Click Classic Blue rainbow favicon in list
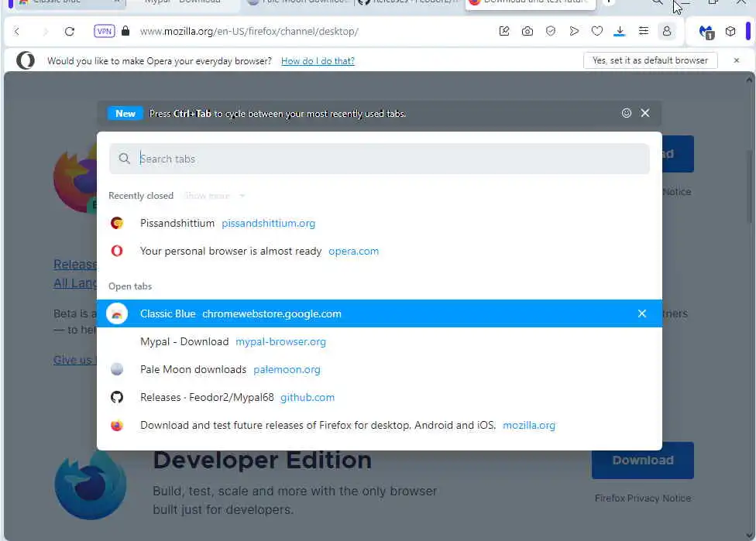Viewport: 756px width, 541px height. pos(117,313)
